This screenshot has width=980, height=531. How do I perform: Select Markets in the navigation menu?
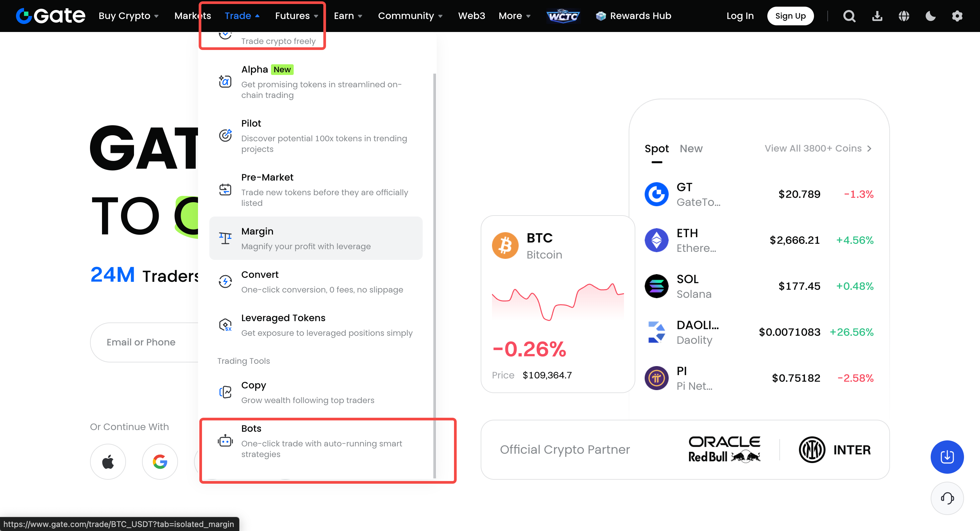(193, 16)
